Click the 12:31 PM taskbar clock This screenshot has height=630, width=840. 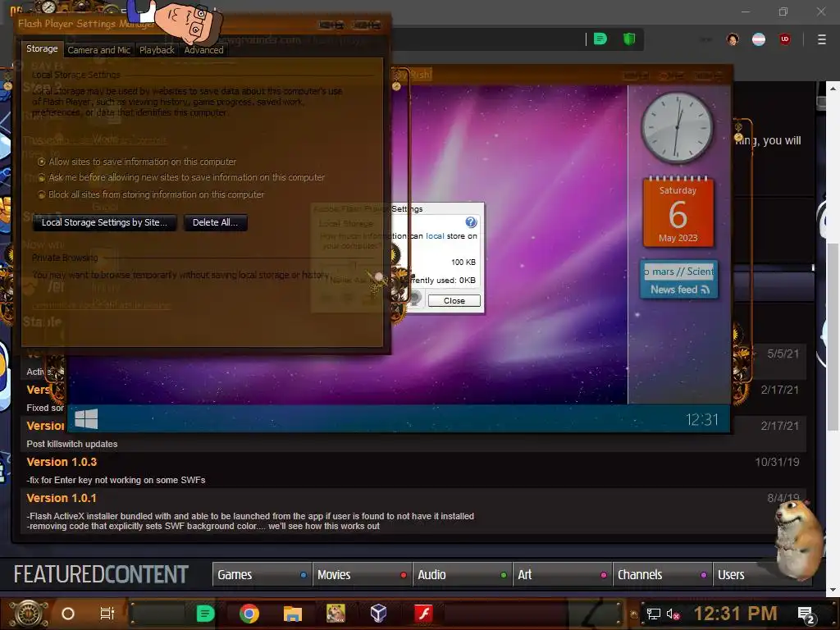736,614
